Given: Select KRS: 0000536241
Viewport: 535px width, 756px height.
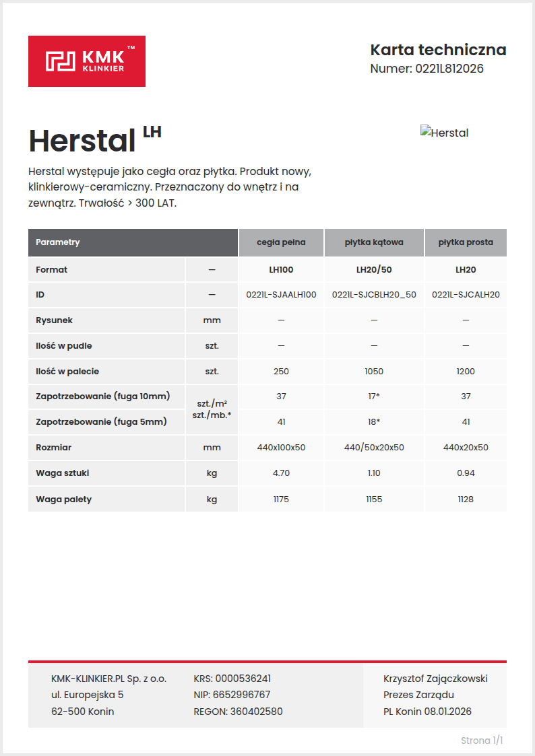Looking at the screenshot, I should point(232,679).
